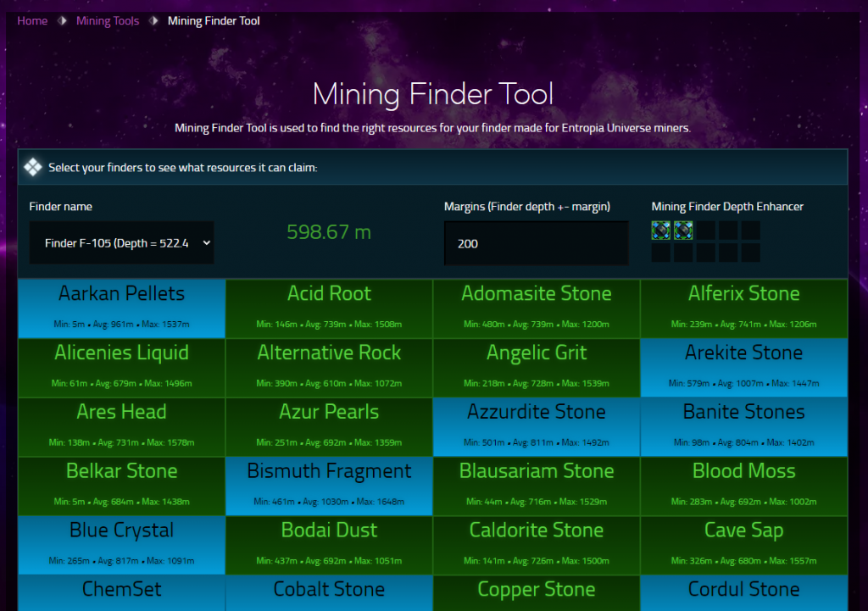The image size is (868, 611).
Task: Pick the Belkar Stone tile
Action: coord(122,486)
